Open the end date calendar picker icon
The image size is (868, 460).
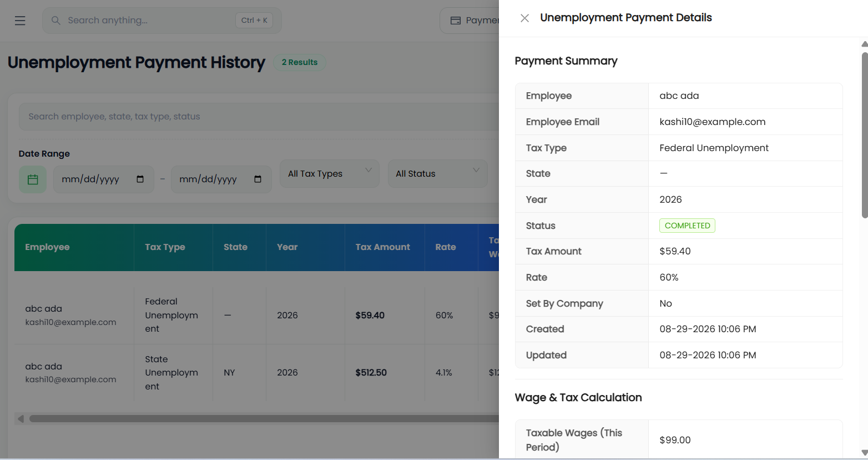tap(258, 179)
